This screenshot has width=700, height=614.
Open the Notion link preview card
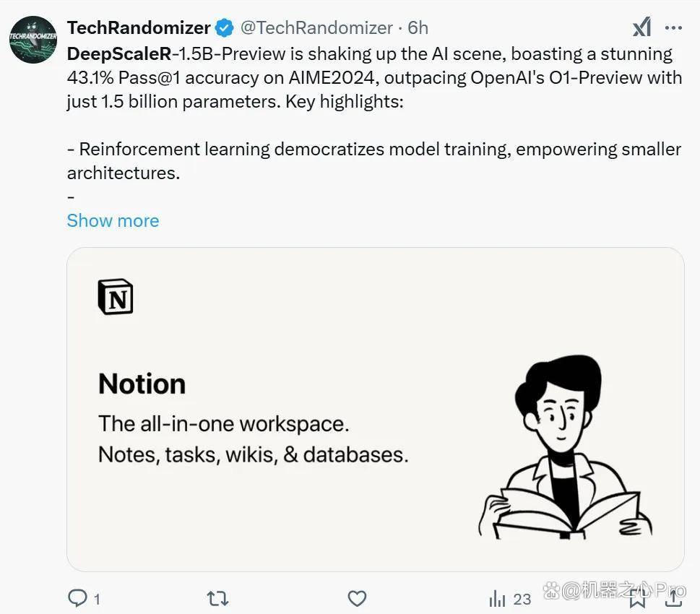point(376,410)
